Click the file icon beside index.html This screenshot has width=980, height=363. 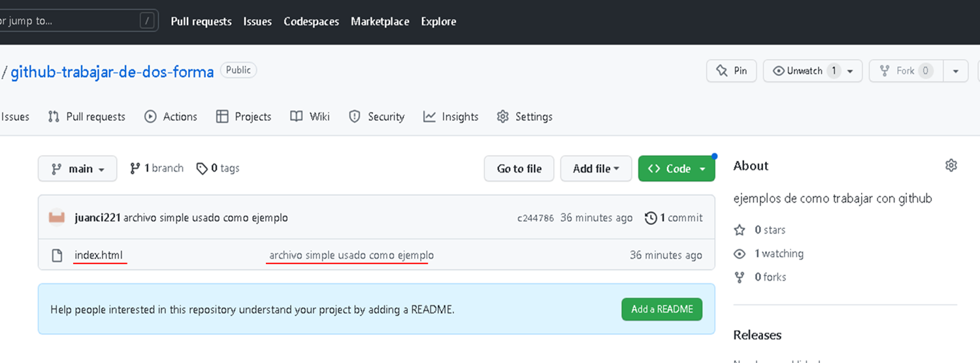point(57,255)
